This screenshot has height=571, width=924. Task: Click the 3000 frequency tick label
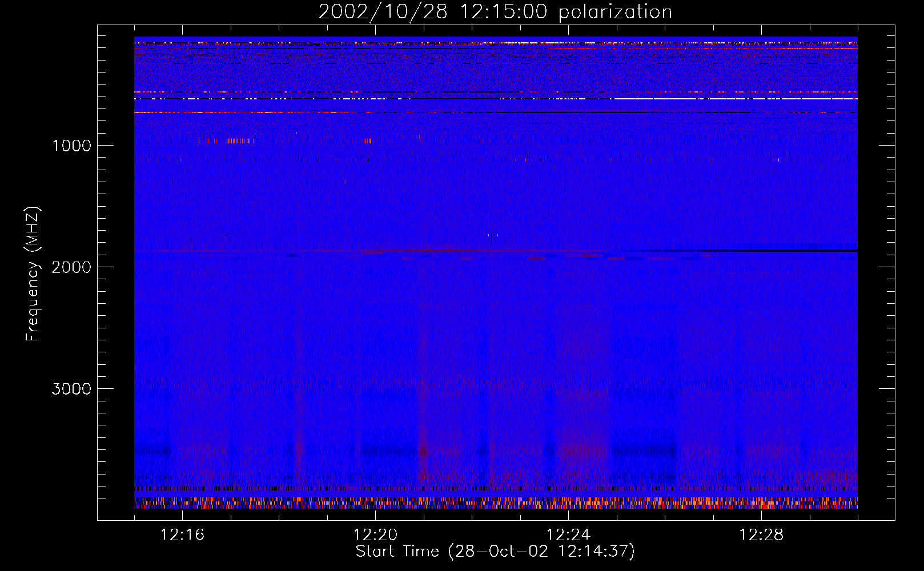[71, 389]
